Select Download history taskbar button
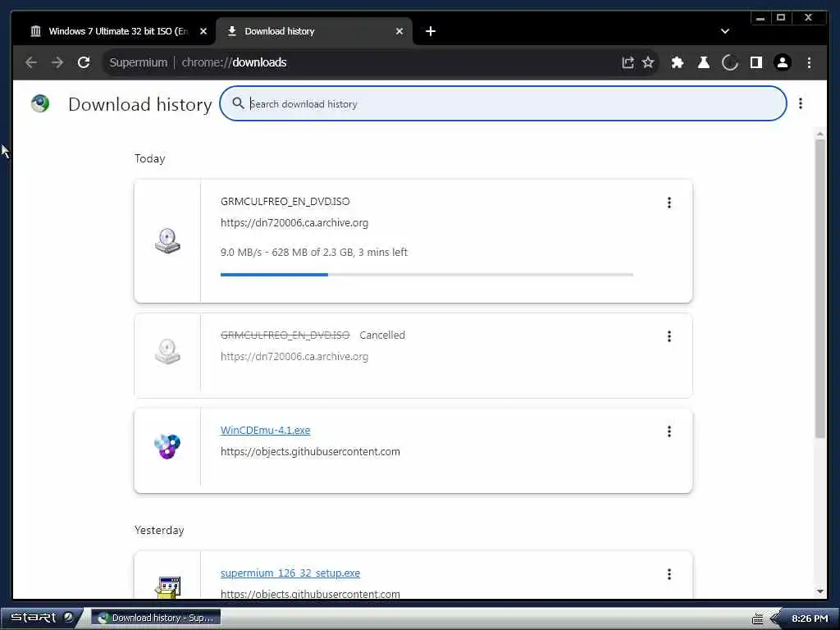 pyautogui.click(x=157, y=618)
